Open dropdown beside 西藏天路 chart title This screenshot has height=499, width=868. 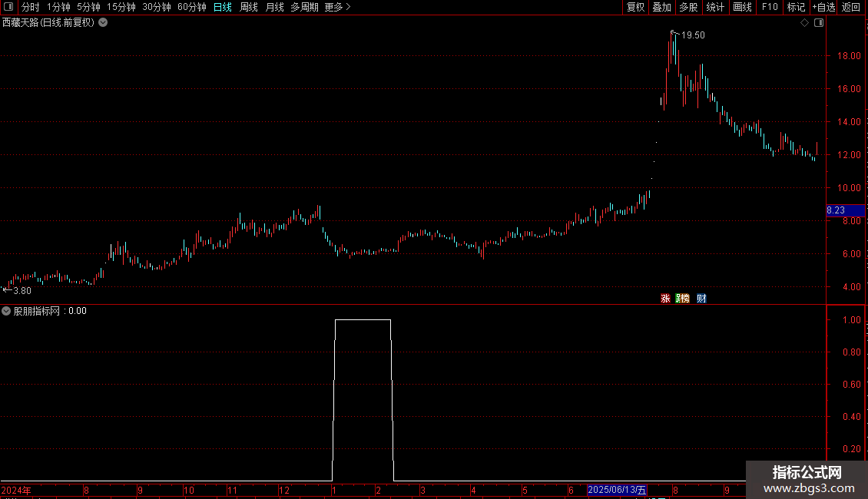coord(103,23)
